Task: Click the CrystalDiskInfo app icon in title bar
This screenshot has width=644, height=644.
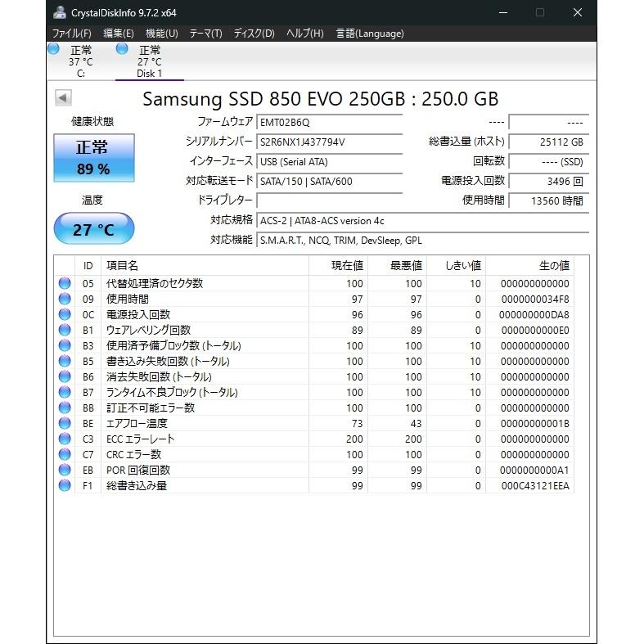Action: [x=60, y=13]
